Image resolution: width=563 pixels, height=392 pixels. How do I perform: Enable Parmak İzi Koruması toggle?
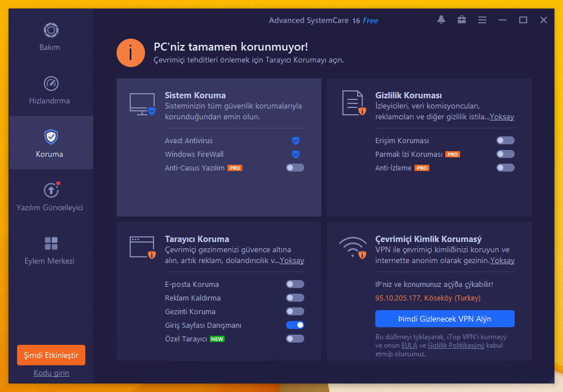[x=506, y=154]
